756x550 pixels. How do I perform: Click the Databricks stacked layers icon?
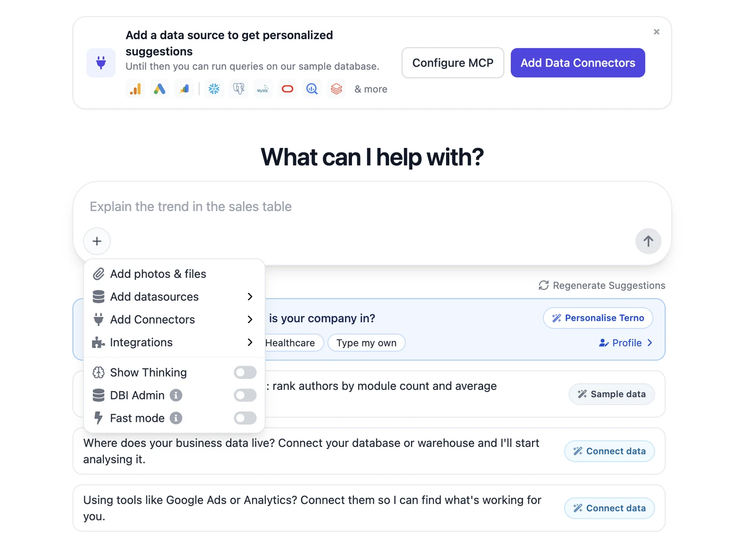click(x=336, y=89)
